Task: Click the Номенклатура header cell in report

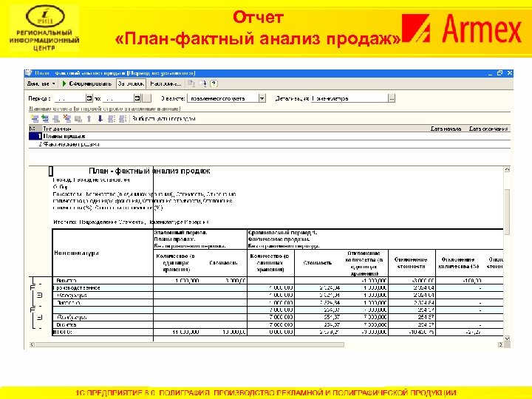Action: [x=103, y=253]
